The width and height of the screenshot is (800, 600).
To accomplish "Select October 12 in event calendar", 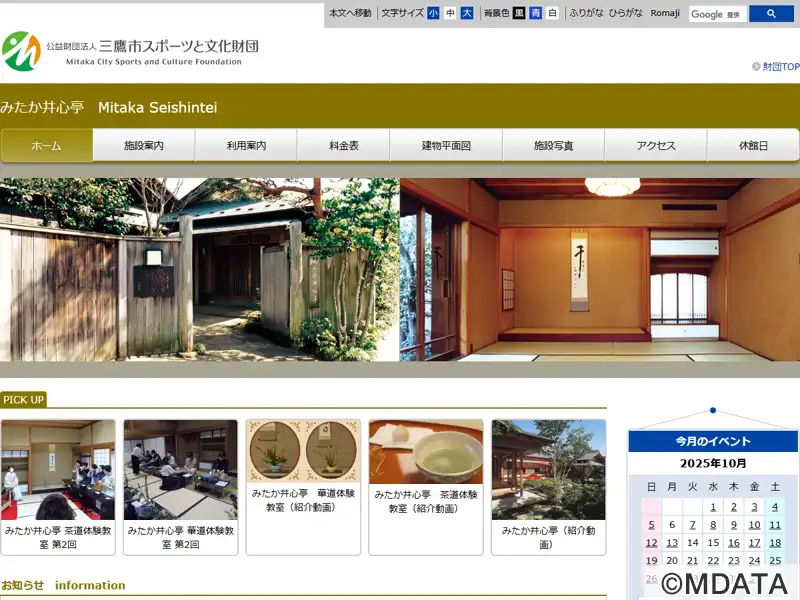I will (652, 543).
